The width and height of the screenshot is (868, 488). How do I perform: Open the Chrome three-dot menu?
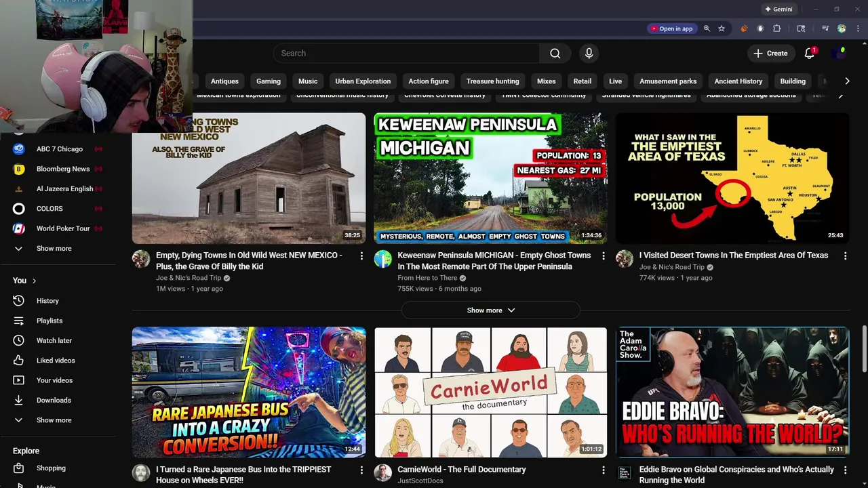857,28
